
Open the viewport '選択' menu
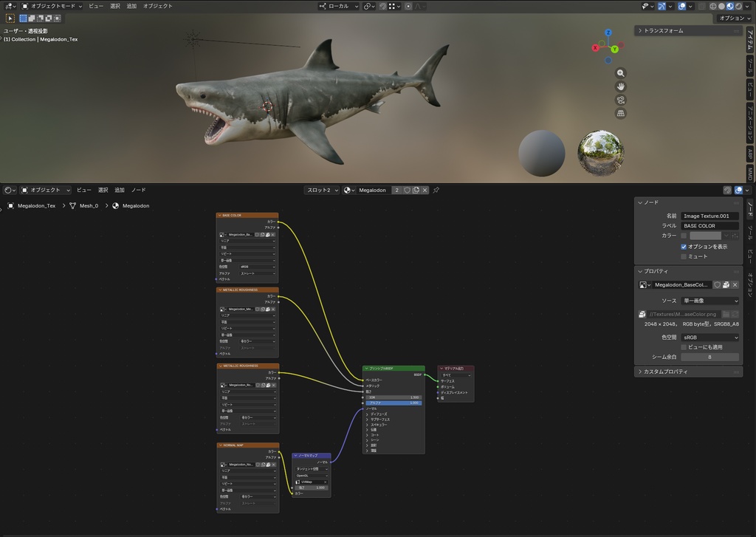[115, 6]
